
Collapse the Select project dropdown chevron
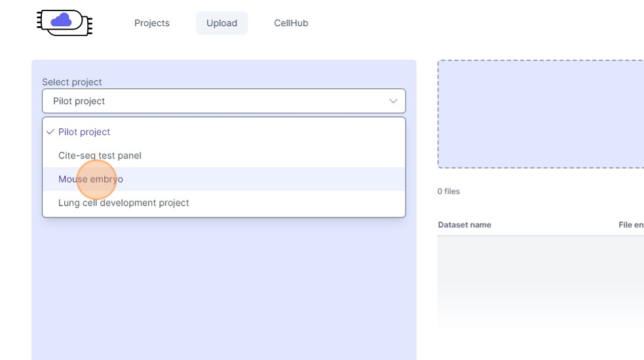(393, 101)
